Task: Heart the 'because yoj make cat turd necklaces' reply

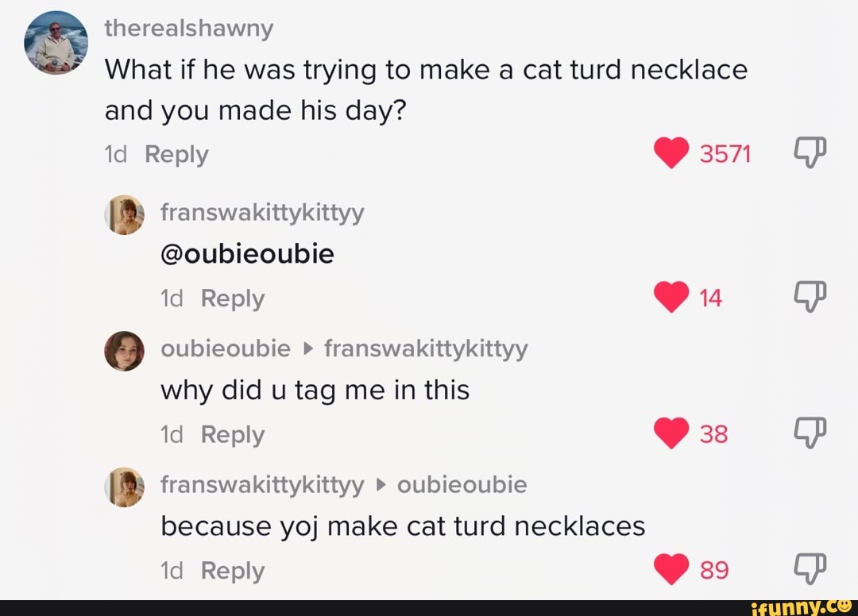Action: 672,568
